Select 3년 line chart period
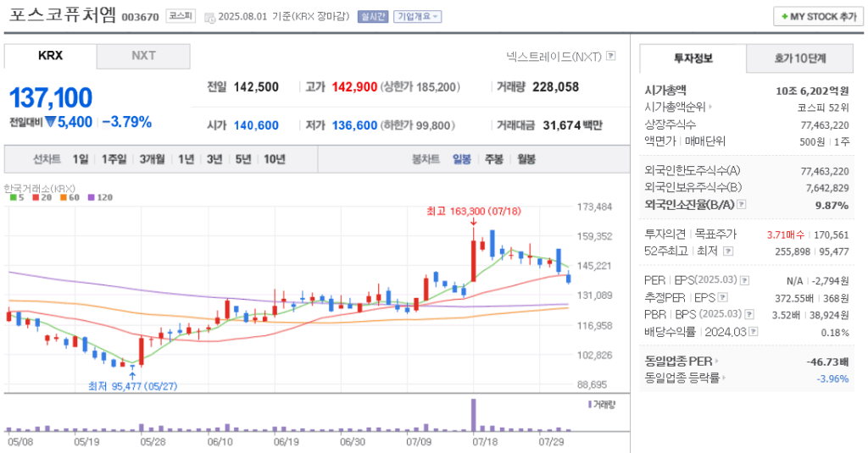The image size is (868, 453). click(x=214, y=159)
